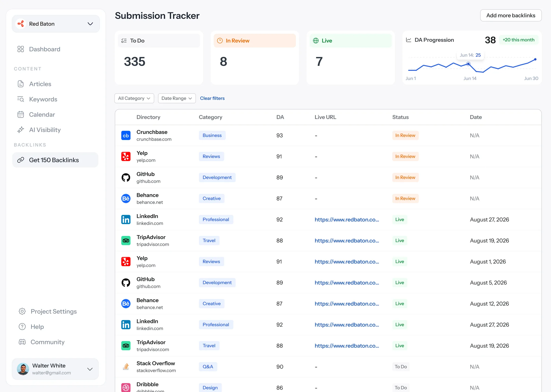Click the Q&A category tag

coord(208,367)
